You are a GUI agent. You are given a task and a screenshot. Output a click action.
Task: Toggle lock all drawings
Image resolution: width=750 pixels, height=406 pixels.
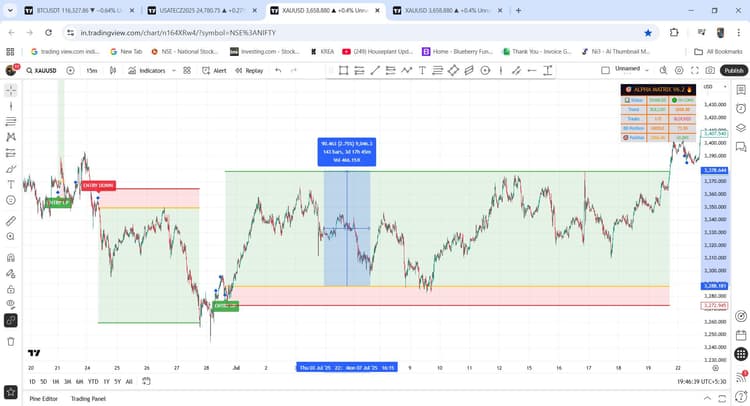point(11,289)
